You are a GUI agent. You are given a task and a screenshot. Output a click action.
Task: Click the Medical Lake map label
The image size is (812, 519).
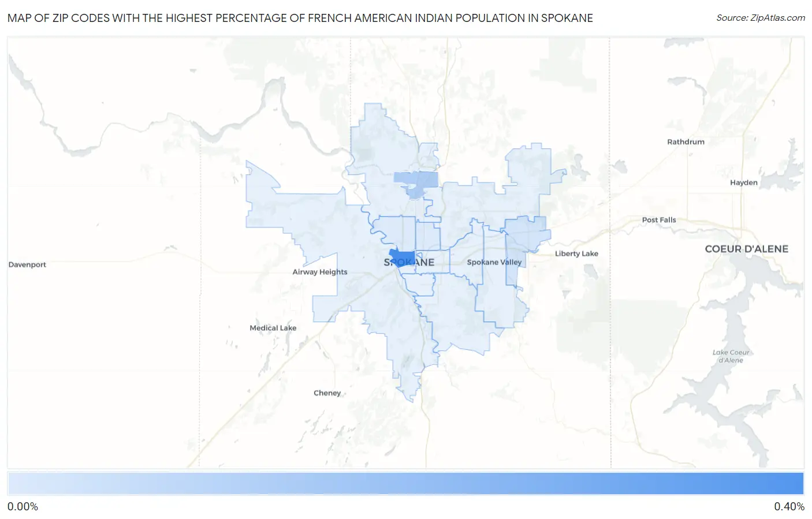[273, 328]
